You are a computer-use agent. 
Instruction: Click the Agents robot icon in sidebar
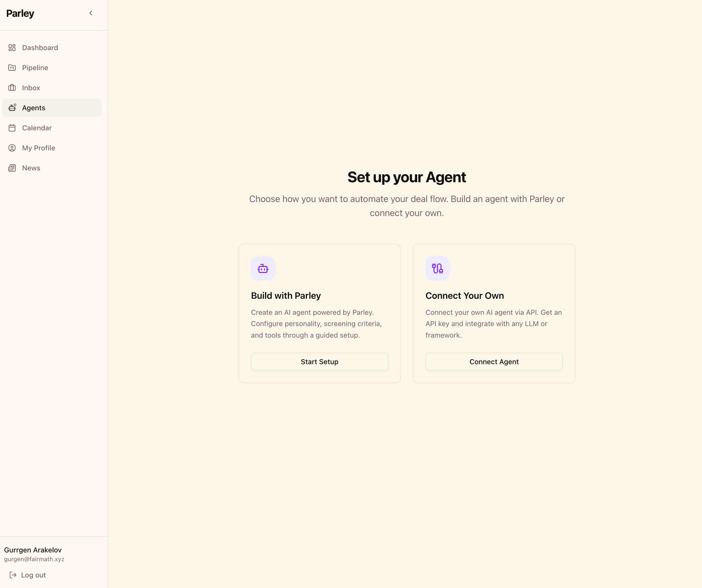(12, 108)
